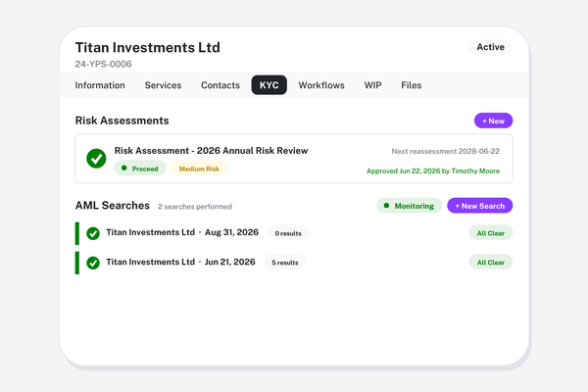Open the Files tab
Image resolution: width=588 pixels, height=392 pixels.
point(412,85)
